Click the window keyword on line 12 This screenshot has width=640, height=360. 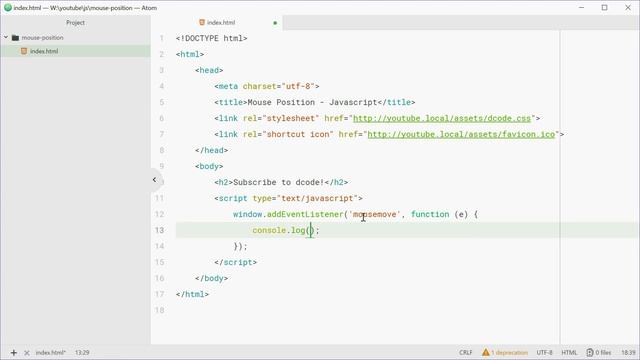point(247,214)
